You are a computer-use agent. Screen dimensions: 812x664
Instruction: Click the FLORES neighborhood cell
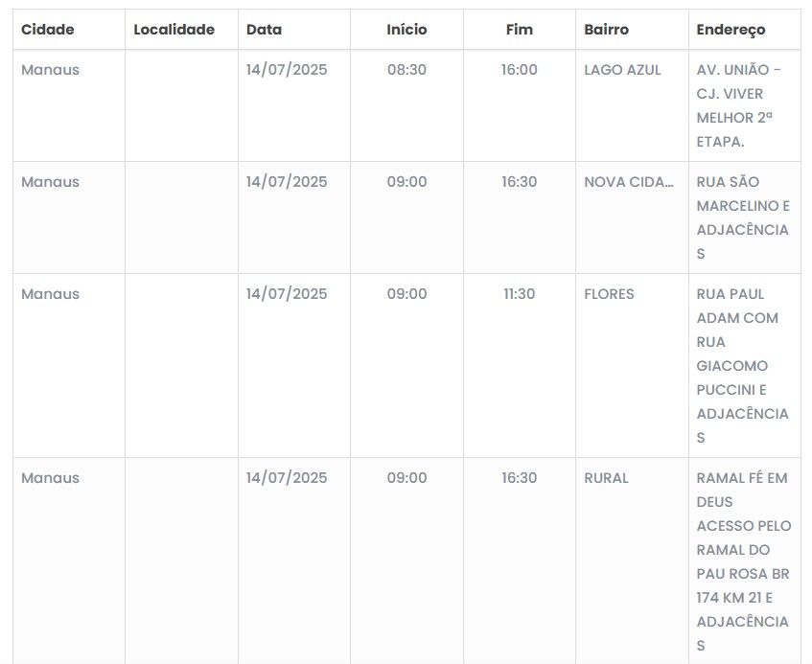(x=609, y=294)
